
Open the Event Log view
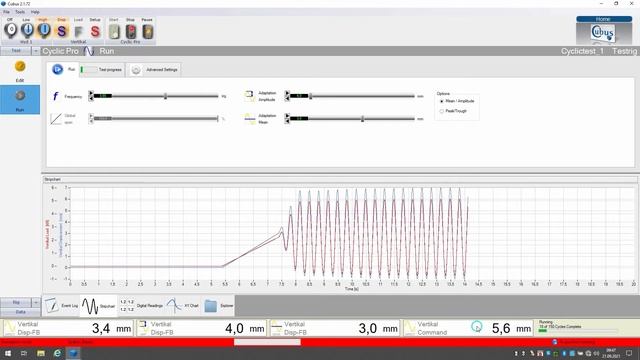(x=61, y=306)
